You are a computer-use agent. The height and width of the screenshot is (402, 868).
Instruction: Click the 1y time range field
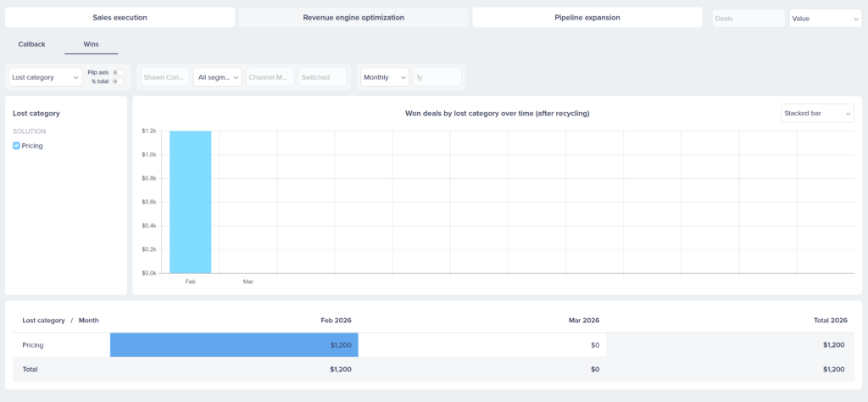(437, 77)
